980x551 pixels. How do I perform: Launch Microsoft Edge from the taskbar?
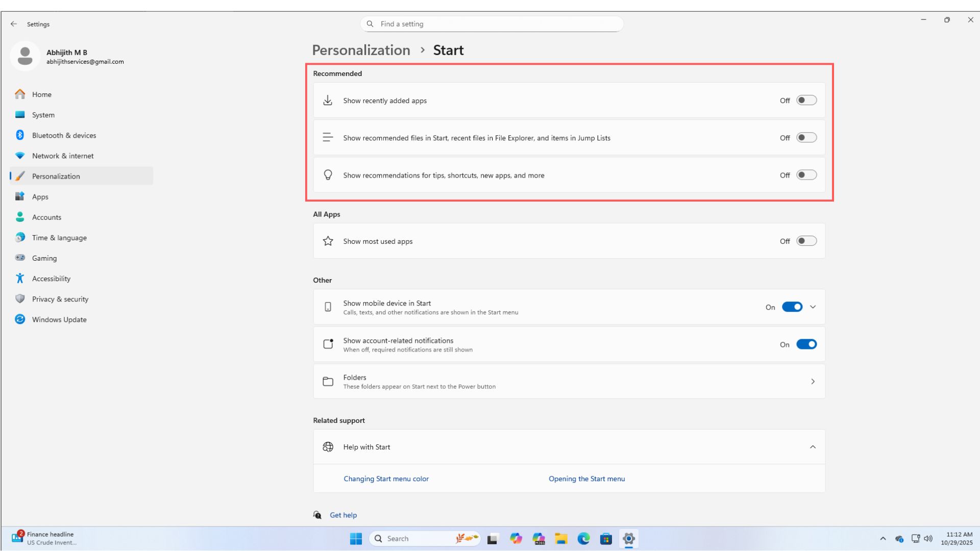(x=583, y=538)
